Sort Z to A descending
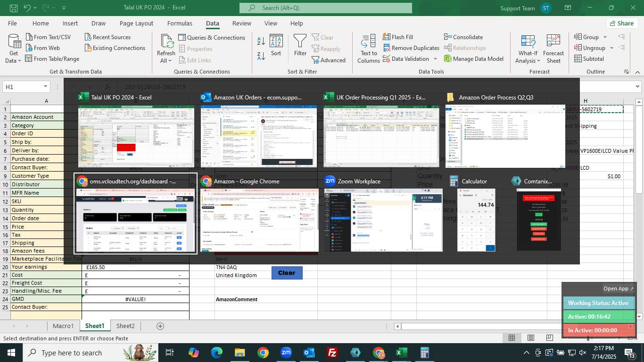644x362 pixels. click(x=261, y=56)
